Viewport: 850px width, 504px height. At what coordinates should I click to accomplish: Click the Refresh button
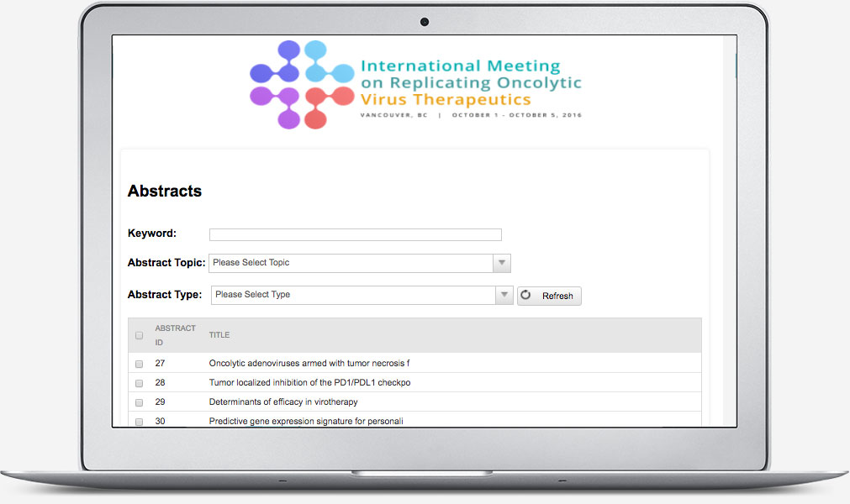(x=549, y=297)
